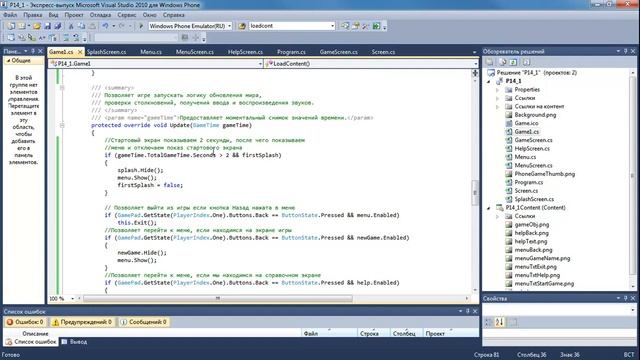Click the editor horizontal scrollbar thumb
The height and width of the screenshot is (360, 640).
click(218, 299)
